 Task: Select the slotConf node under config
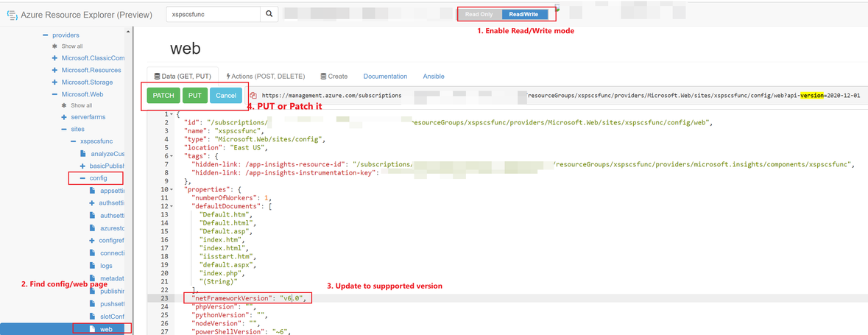pos(112,316)
